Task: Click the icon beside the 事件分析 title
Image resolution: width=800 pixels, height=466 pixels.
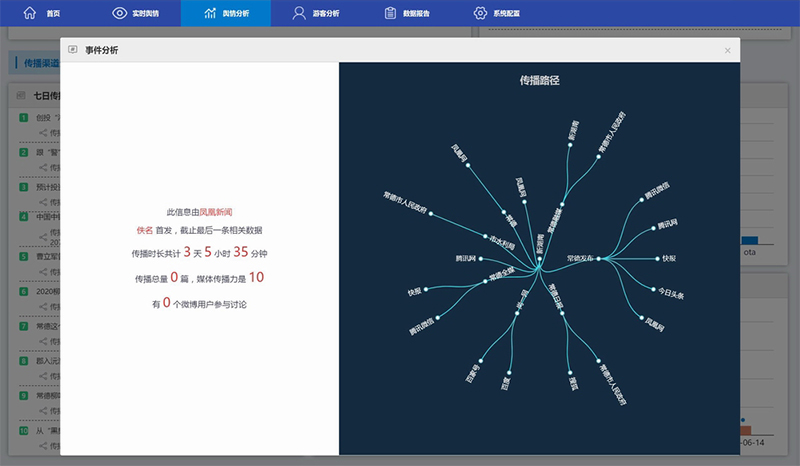Action: click(x=73, y=50)
